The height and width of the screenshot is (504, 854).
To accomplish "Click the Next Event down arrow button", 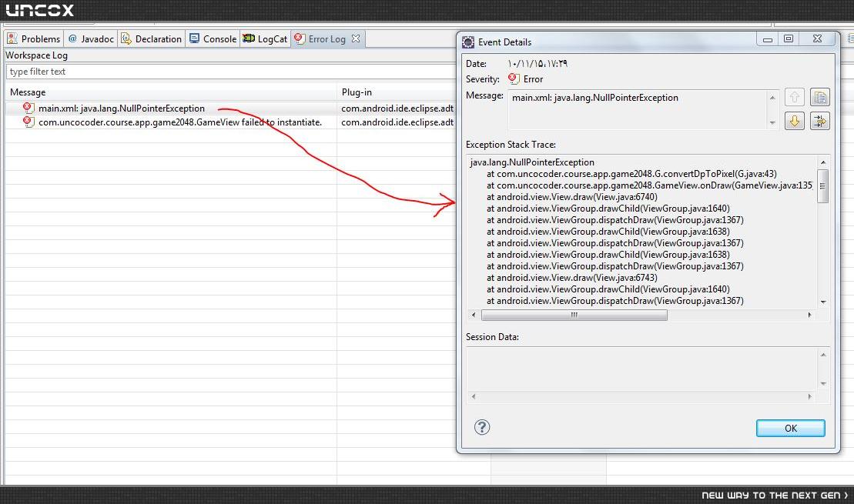I will click(x=795, y=121).
